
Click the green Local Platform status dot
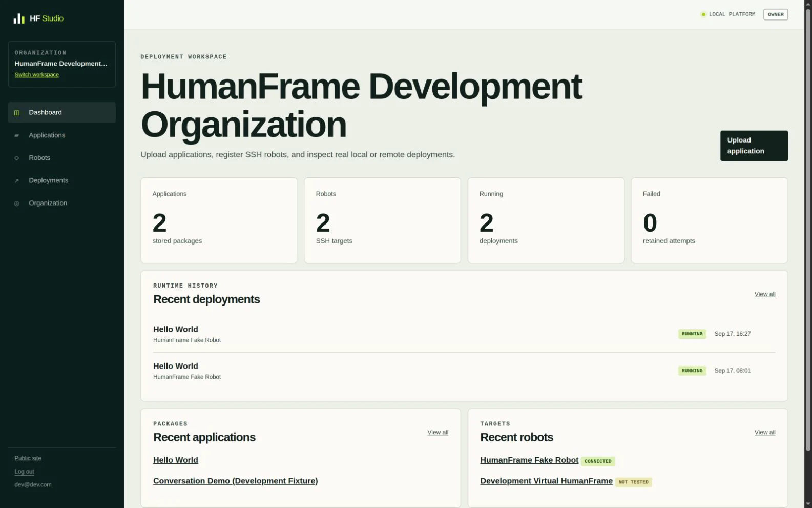(703, 14)
